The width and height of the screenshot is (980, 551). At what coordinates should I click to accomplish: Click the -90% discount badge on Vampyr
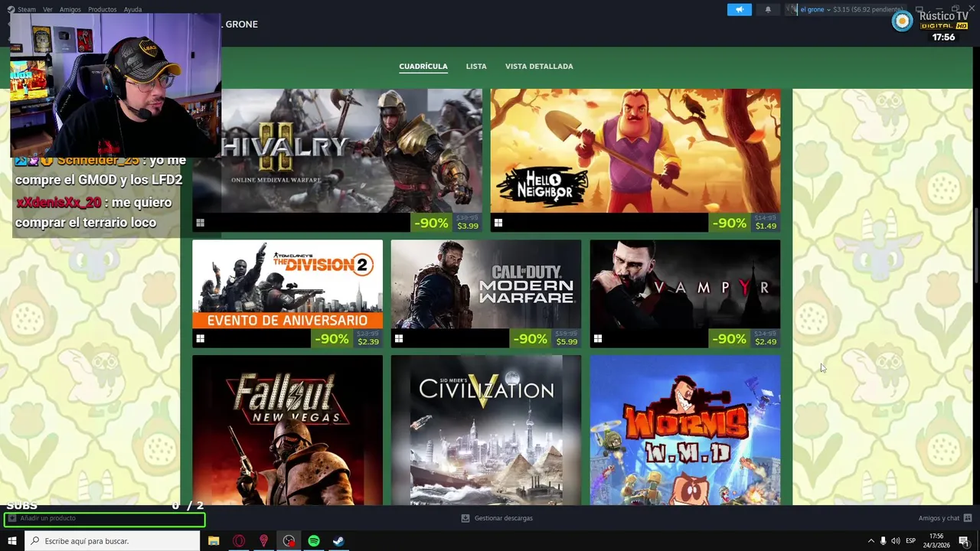729,338
